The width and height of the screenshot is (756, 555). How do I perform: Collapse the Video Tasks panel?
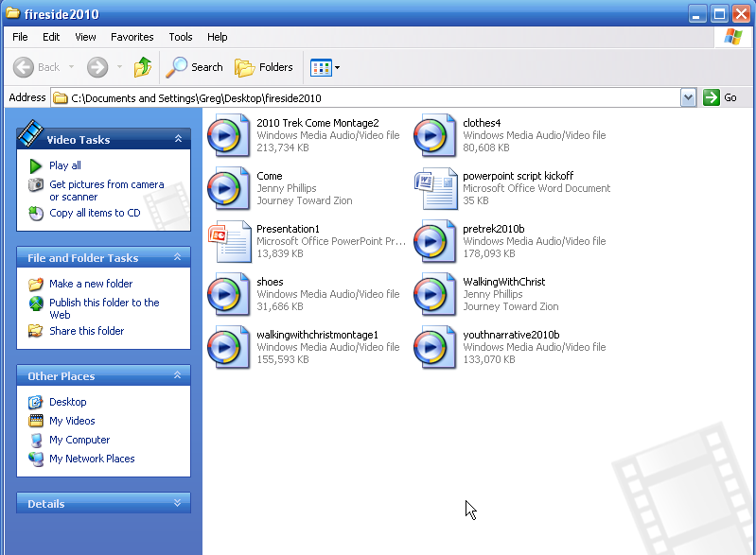tap(178, 139)
